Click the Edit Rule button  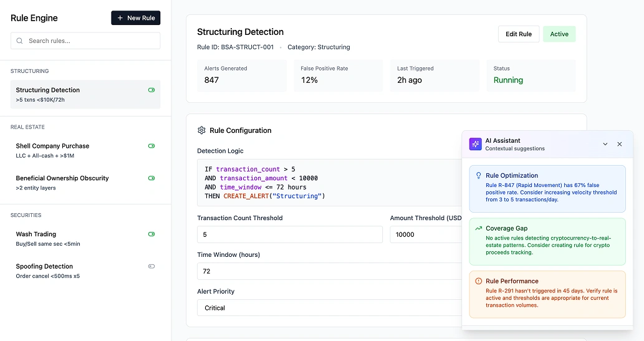click(x=518, y=34)
